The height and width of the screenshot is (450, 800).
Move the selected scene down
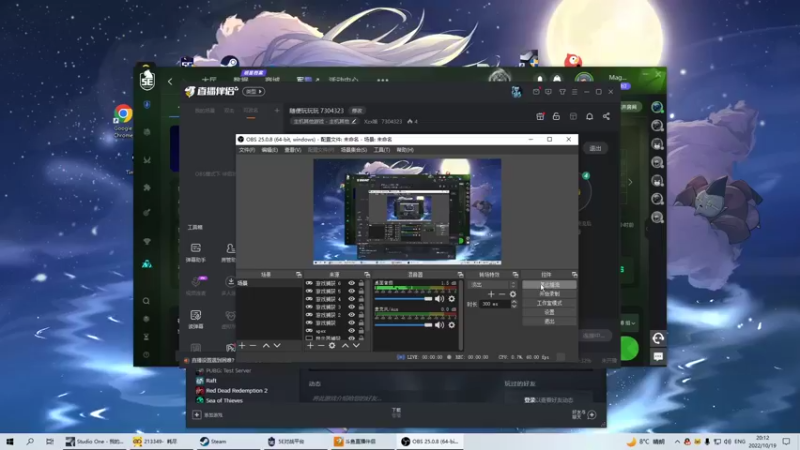coord(277,345)
